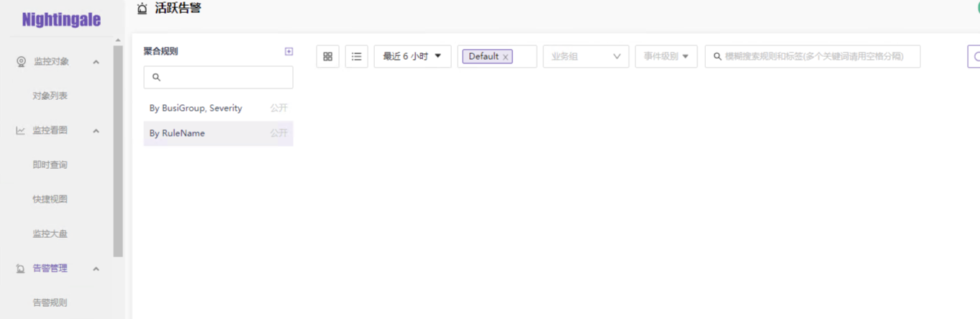Focus the aggregation rule search field
Image resolution: width=980 pixels, height=319 pixels.
(x=218, y=78)
